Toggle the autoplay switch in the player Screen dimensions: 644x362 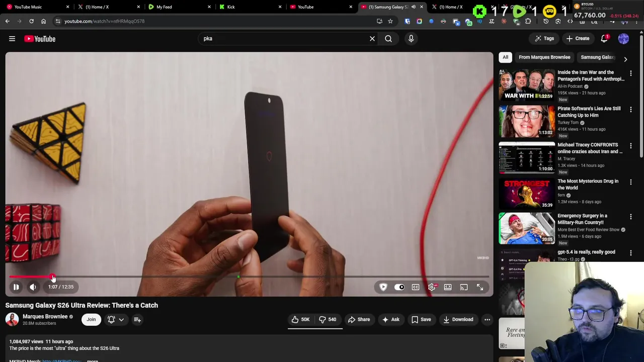[399, 287]
